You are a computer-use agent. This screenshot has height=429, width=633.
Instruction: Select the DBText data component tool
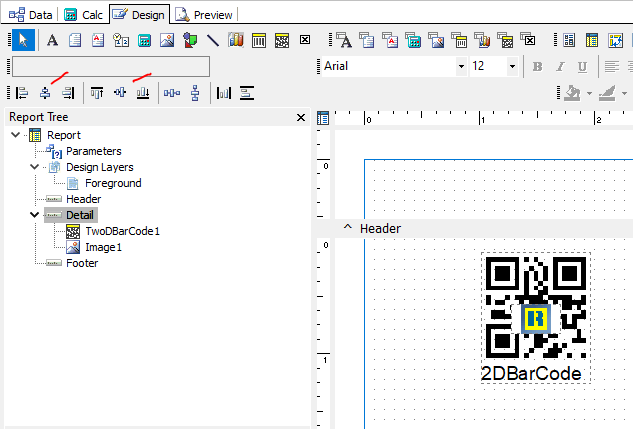344,40
